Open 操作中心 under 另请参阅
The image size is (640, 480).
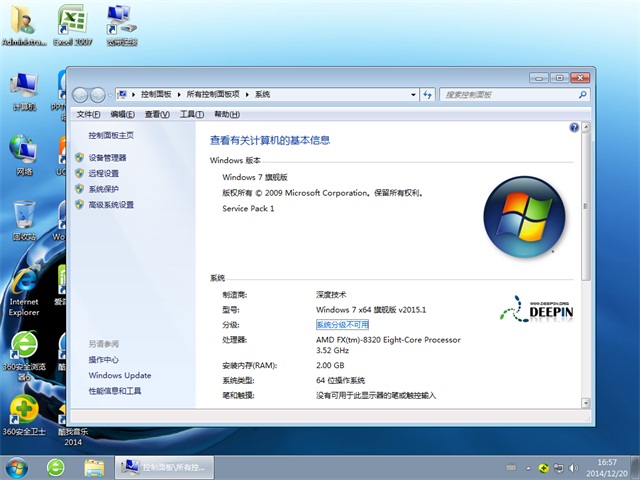[104, 360]
